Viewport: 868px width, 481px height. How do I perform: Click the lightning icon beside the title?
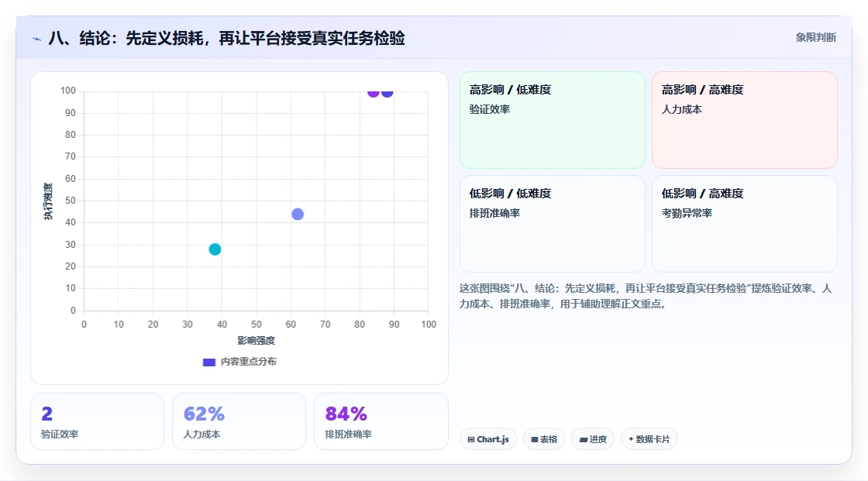[37, 39]
